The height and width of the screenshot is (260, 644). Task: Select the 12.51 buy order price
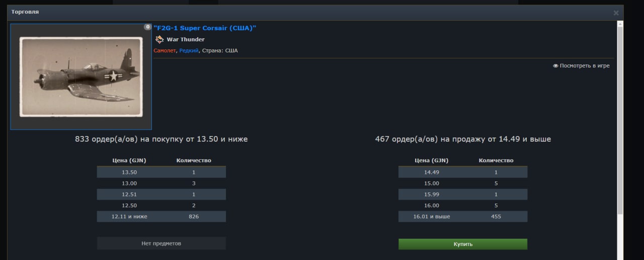129,194
